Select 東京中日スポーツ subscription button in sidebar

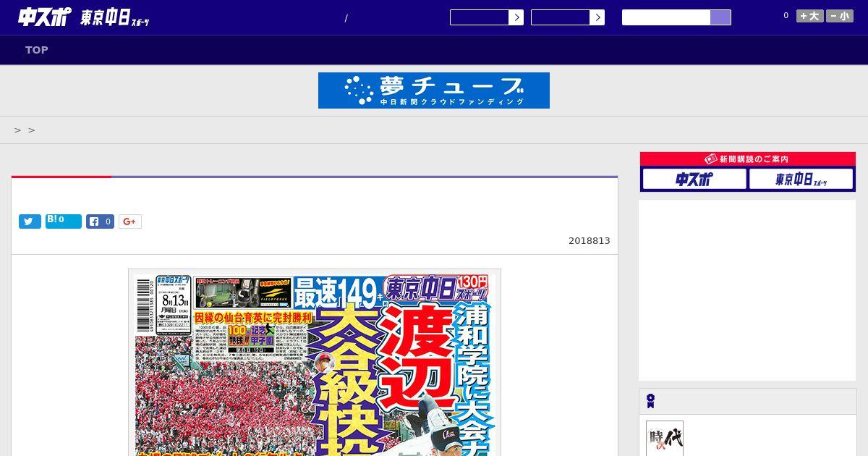[801, 179]
